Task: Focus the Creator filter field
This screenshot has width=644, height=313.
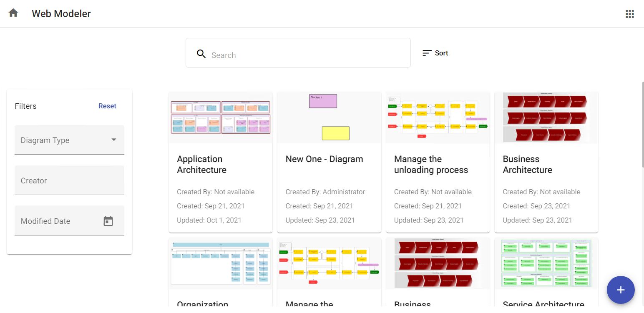Action: tap(69, 180)
